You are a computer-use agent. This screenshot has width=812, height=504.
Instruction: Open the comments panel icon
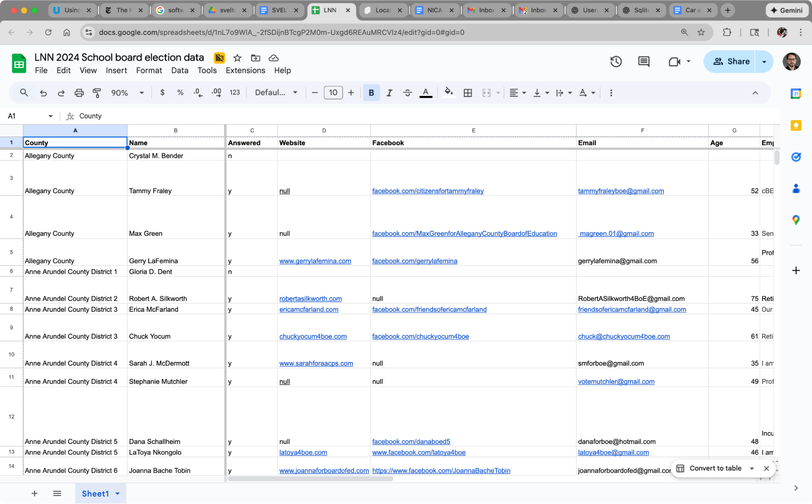click(x=643, y=61)
